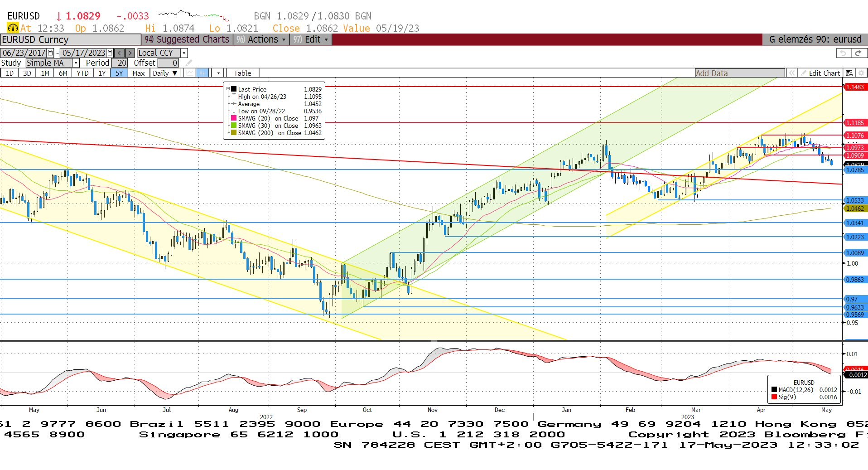868x470 pixels.
Task: Click the 1.0341 price level label
Action: pyautogui.click(x=855, y=223)
